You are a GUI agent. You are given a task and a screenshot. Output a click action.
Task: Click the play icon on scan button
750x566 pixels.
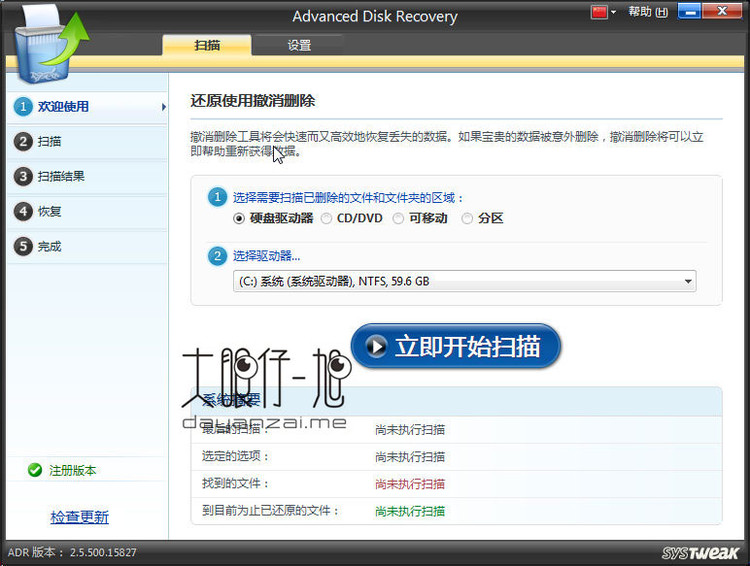tap(376, 346)
